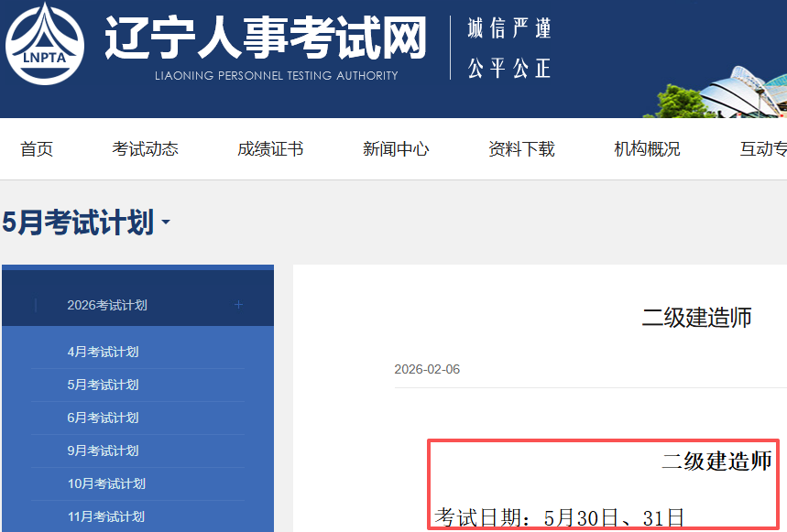Open 9月考试计划 in the sidebar
Screen dimensions: 787x532
click(103, 451)
